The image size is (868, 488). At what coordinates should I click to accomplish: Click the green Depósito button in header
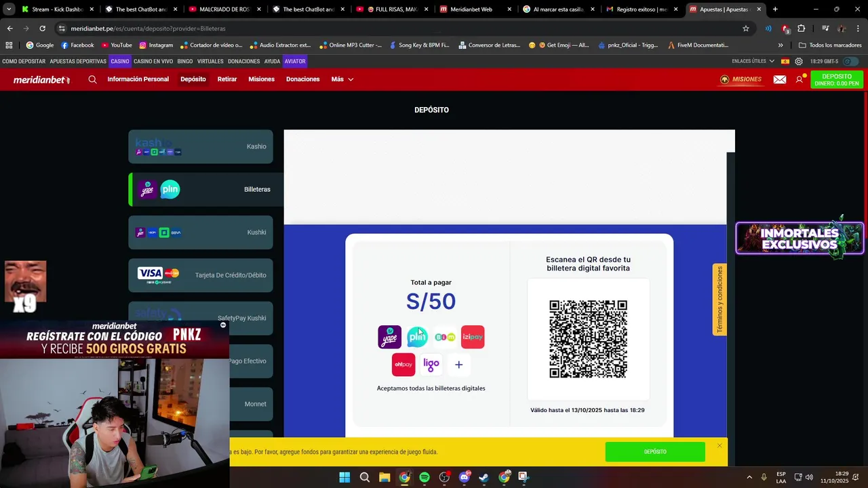tap(837, 79)
